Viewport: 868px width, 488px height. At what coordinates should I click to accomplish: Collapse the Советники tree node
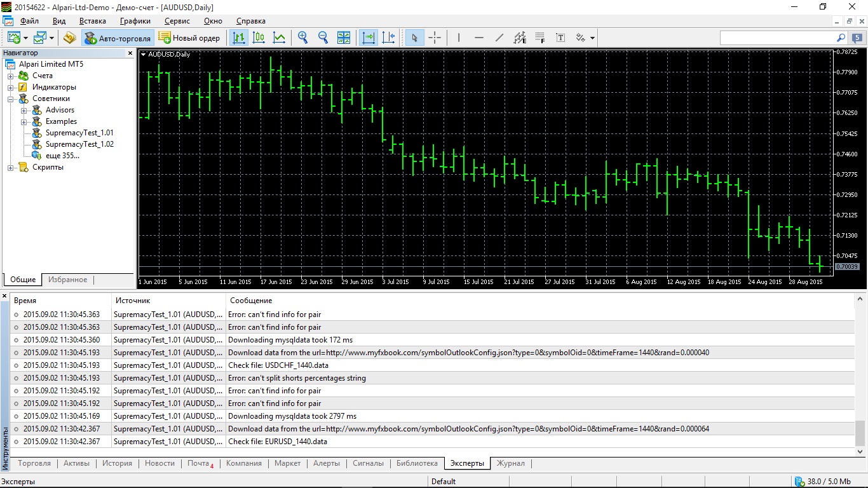11,99
